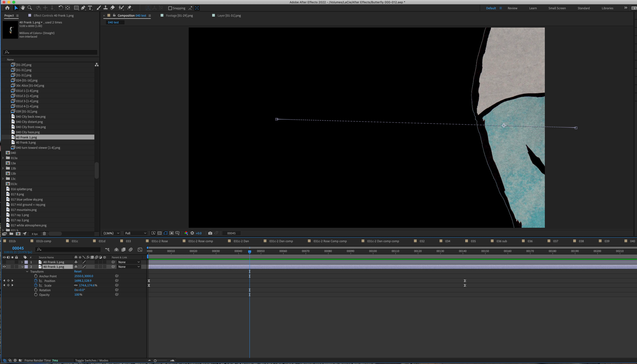Open the Full resolution dropdown

[136, 233]
